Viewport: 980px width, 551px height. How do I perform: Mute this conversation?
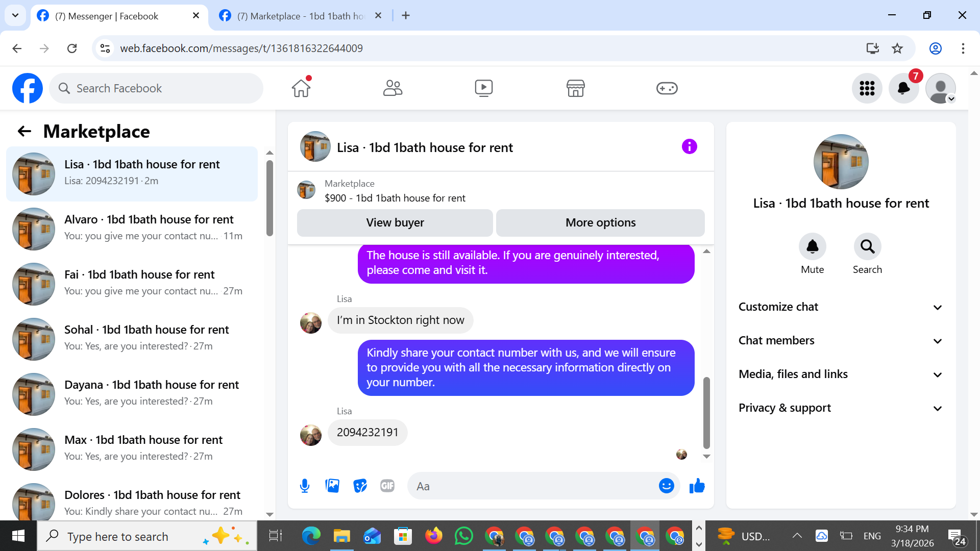point(812,247)
